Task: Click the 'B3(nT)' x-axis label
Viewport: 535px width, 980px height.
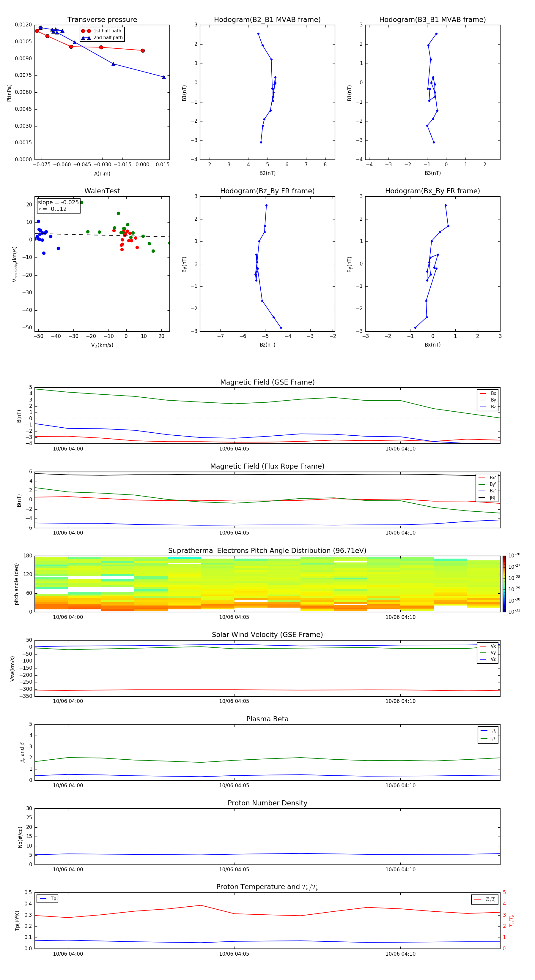Action: (432, 173)
